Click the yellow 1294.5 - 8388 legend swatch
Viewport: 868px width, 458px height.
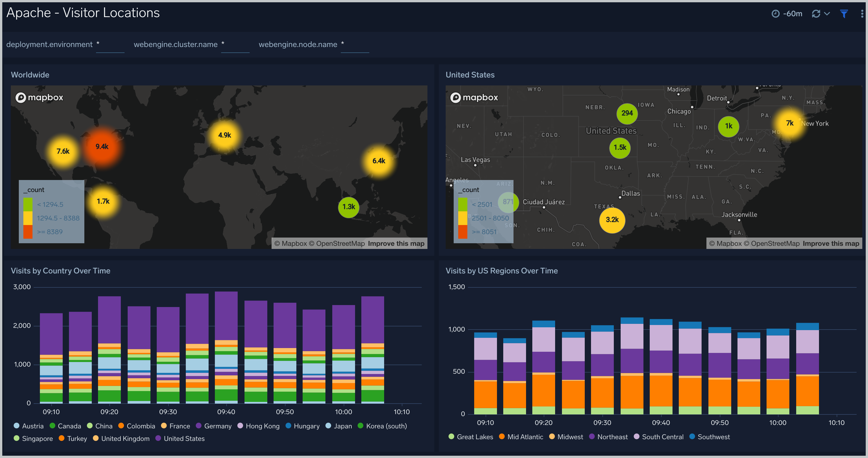(28, 218)
